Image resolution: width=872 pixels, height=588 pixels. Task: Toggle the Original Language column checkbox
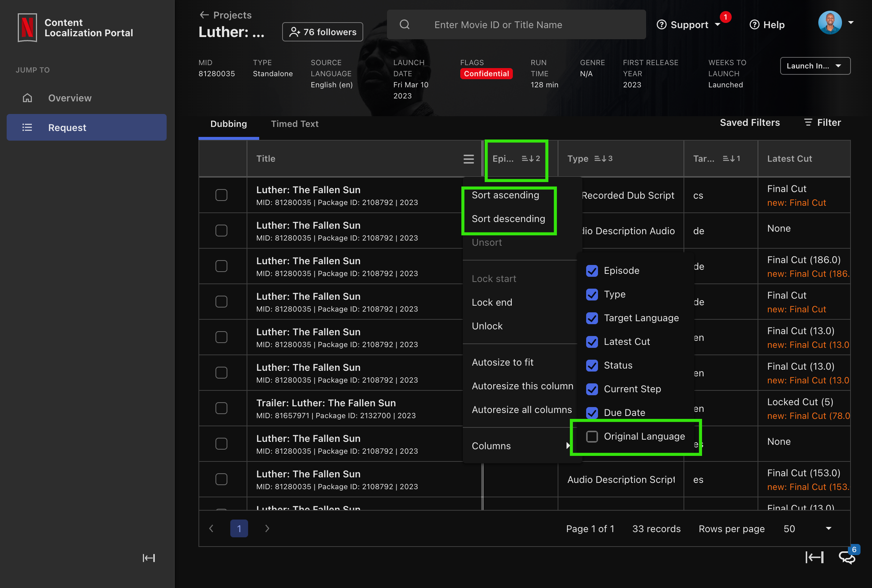592,436
